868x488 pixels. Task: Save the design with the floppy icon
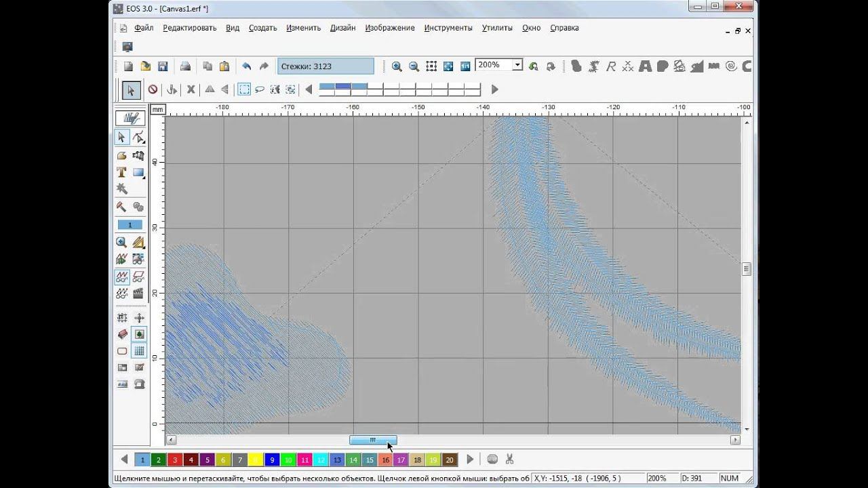click(x=162, y=66)
